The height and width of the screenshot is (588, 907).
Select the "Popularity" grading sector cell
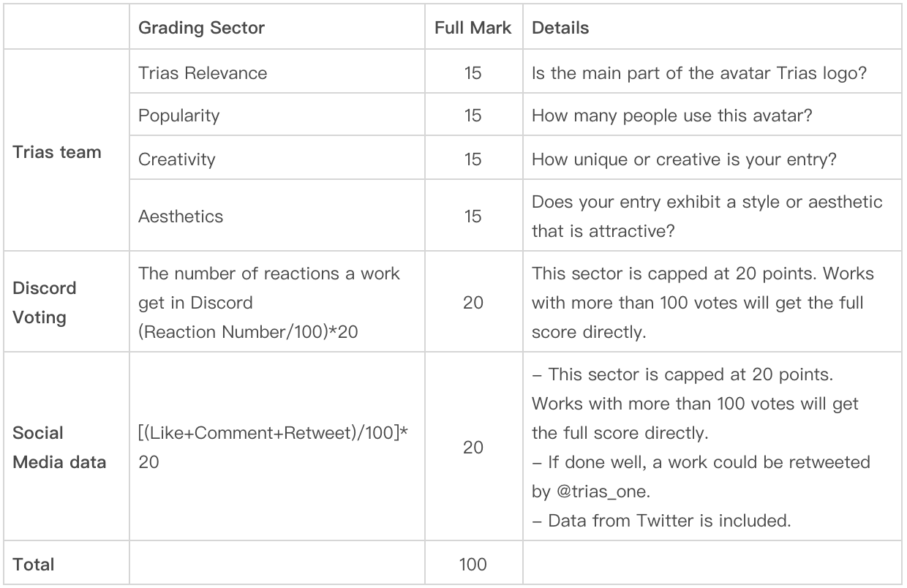[x=178, y=116]
